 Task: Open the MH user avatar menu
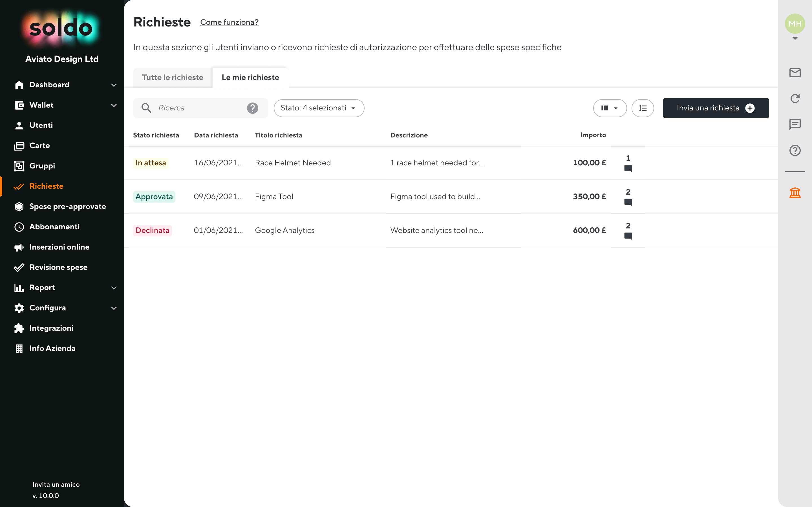pos(795,24)
